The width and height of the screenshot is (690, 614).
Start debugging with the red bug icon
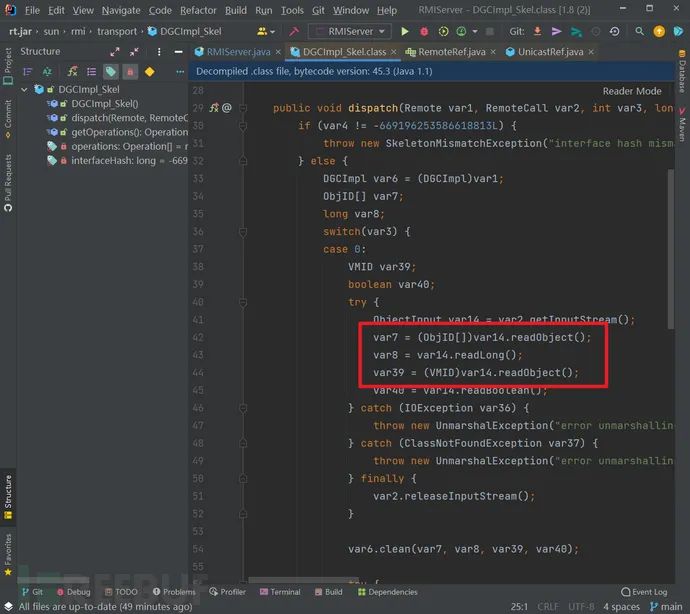424,31
